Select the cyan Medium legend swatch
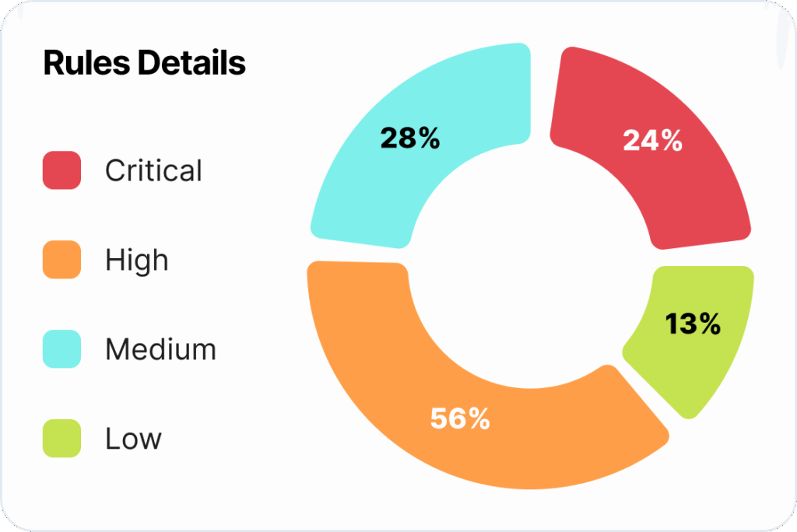Image resolution: width=797 pixels, height=532 pixels. (61, 349)
